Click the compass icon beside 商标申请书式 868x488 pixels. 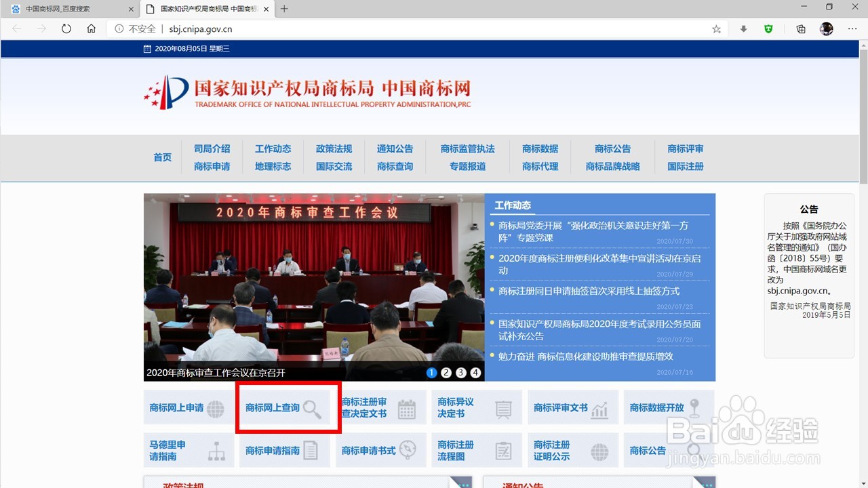pos(408,451)
